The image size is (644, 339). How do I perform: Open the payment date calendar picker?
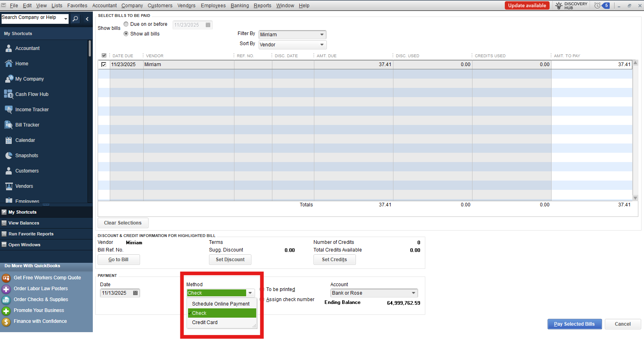click(x=136, y=293)
